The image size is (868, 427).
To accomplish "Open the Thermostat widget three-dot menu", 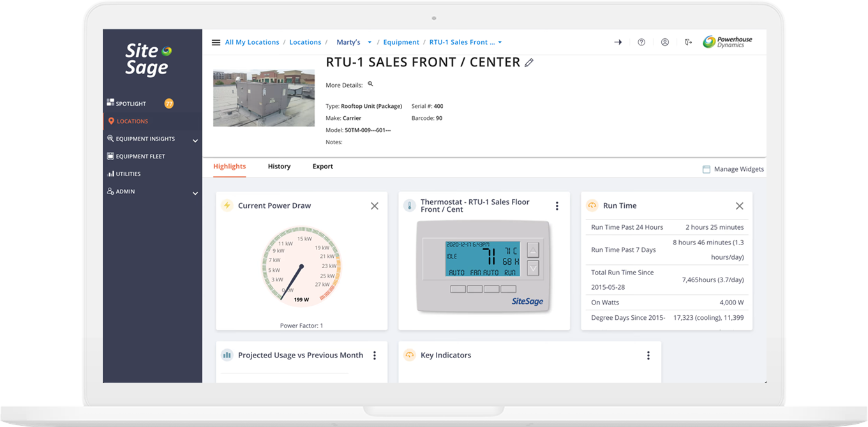I will 557,206.
